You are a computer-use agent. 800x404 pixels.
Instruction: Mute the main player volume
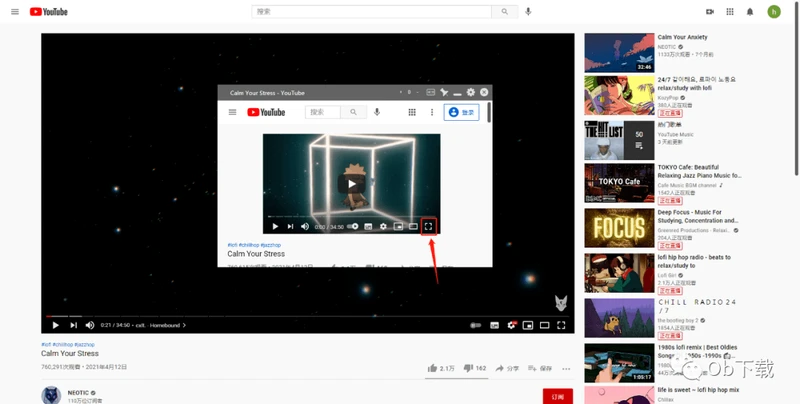point(90,325)
